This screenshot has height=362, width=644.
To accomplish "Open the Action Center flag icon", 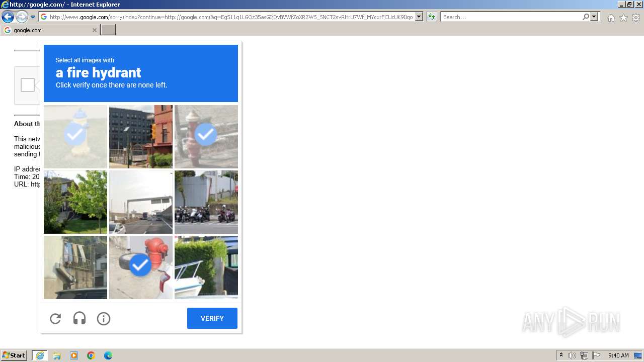I will pyautogui.click(x=596, y=355).
